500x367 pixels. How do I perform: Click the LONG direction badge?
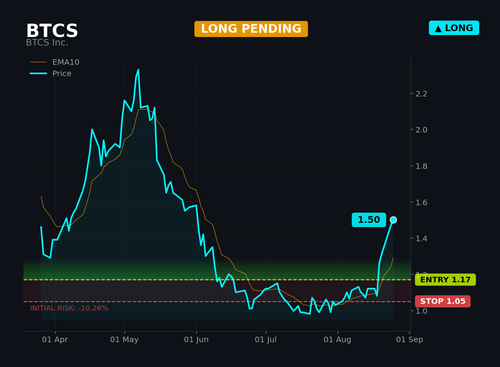click(x=454, y=28)
